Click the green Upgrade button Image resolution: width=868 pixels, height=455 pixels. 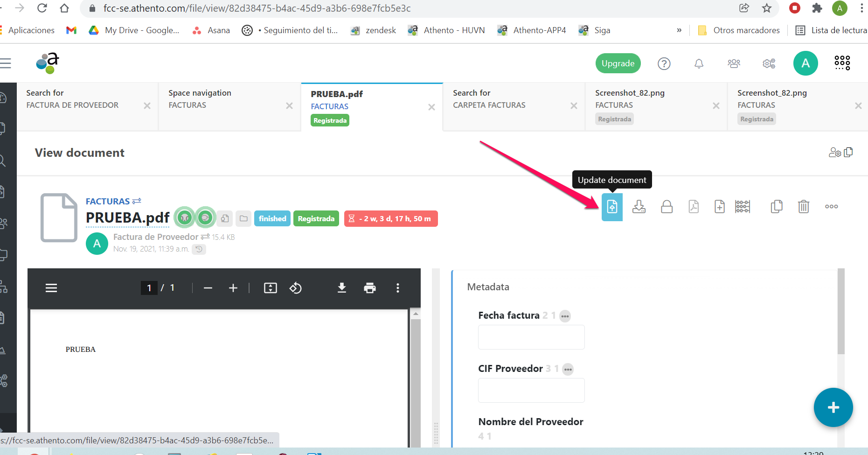point(618,63)
